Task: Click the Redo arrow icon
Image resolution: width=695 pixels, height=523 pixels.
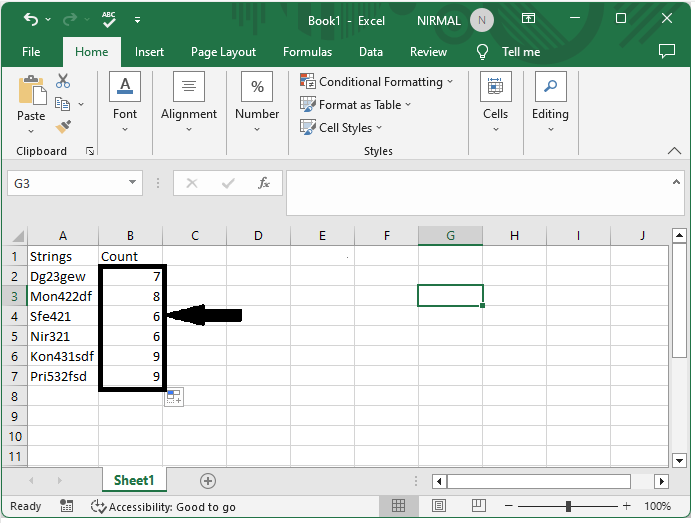Action: point(70,19)
